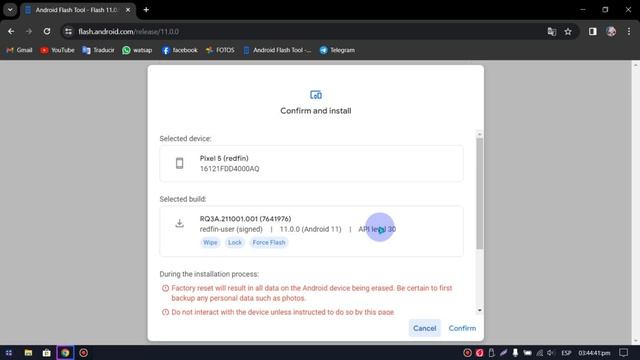Click the Chrome taskbar icon

pos(65,353)
